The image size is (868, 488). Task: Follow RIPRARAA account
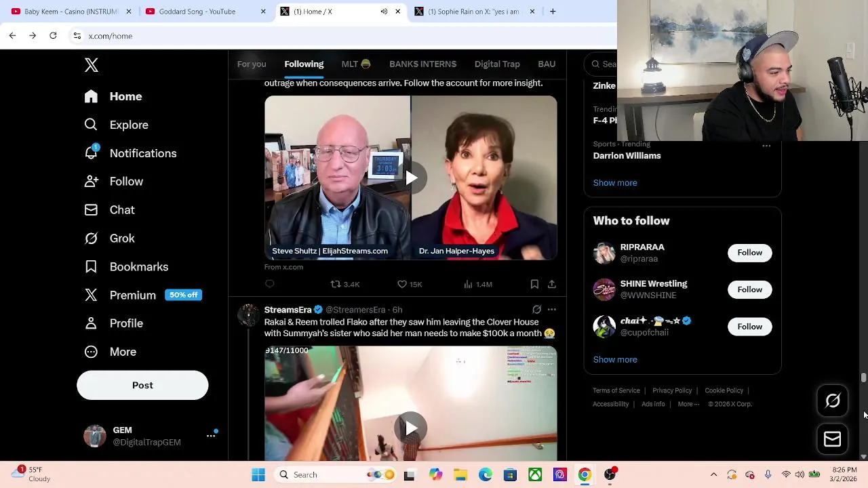click(749, 253)
